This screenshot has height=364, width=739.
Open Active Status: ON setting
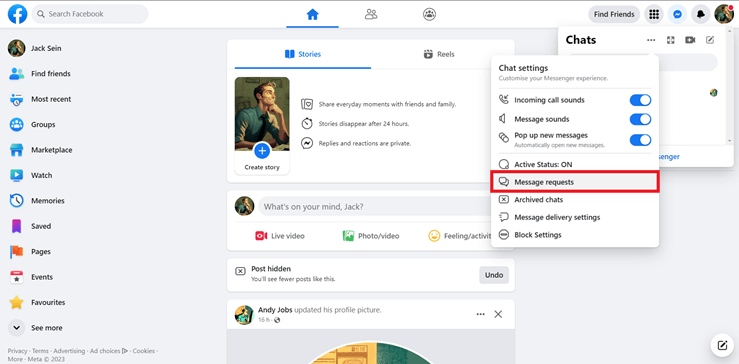575,165
